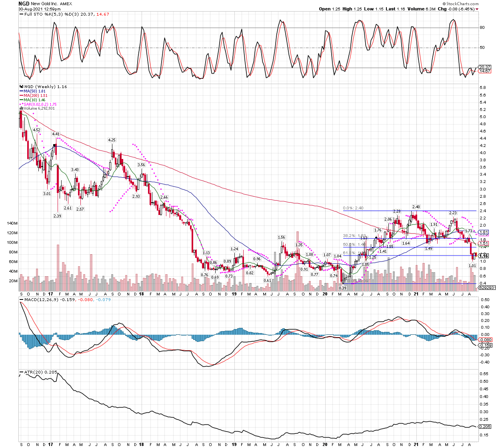Image resolution: width=496 pixels, height=448 pixels.
Task: Click the NGD ticker symbol in the header
Action: [23, 4]
